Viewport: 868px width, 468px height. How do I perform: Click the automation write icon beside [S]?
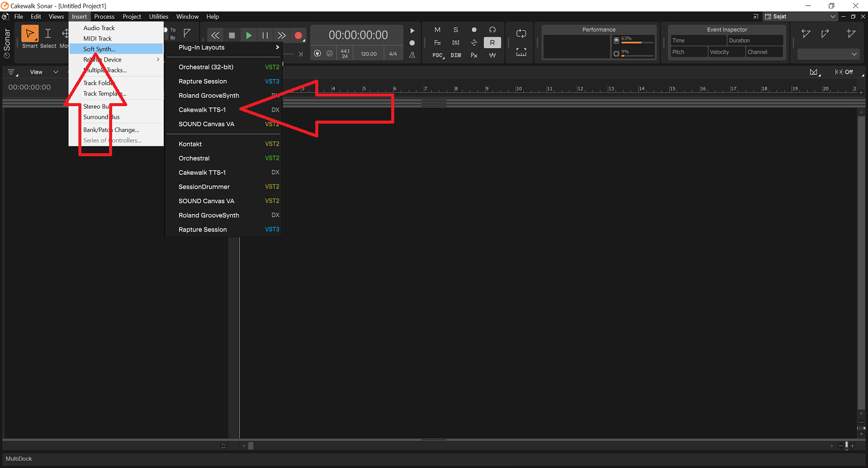click(474, 43)
